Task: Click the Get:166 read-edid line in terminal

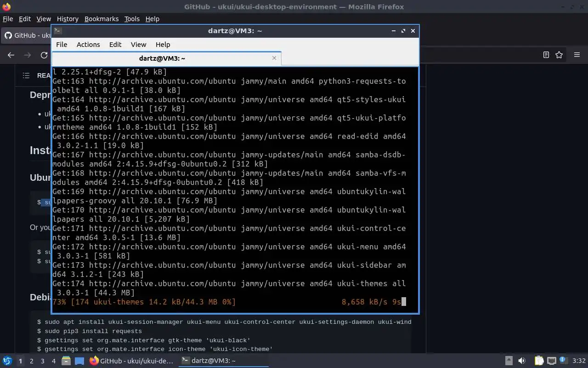Action: (229, 141)
